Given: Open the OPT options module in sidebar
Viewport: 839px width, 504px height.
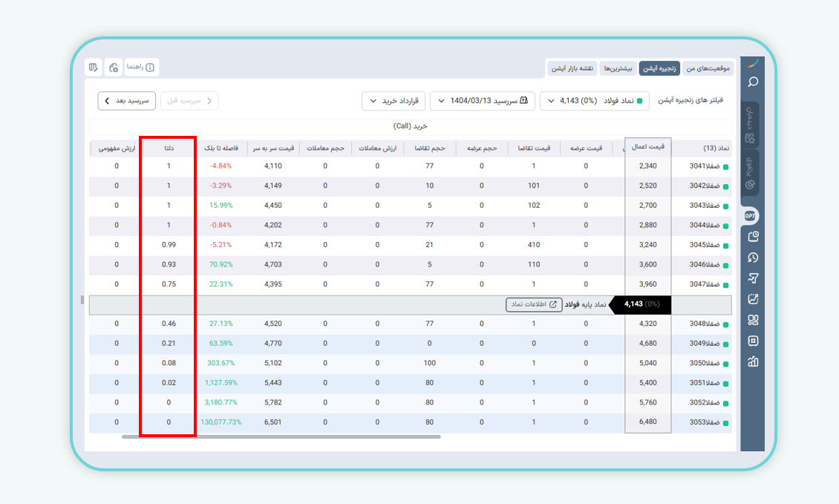Looking at the screenshot, I should 751,216.
